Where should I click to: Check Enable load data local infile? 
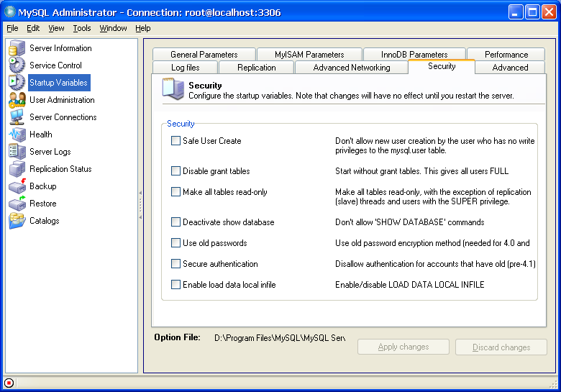click(175, 285)
